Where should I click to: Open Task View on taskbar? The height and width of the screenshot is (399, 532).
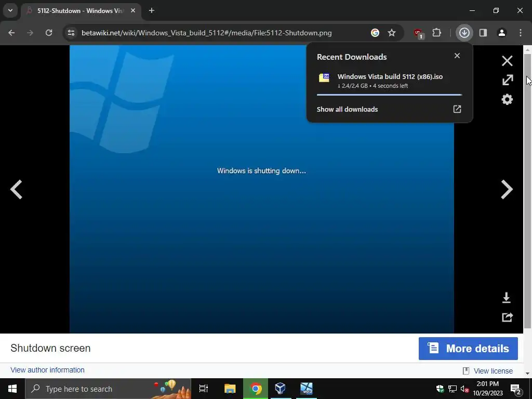[204, 389]
